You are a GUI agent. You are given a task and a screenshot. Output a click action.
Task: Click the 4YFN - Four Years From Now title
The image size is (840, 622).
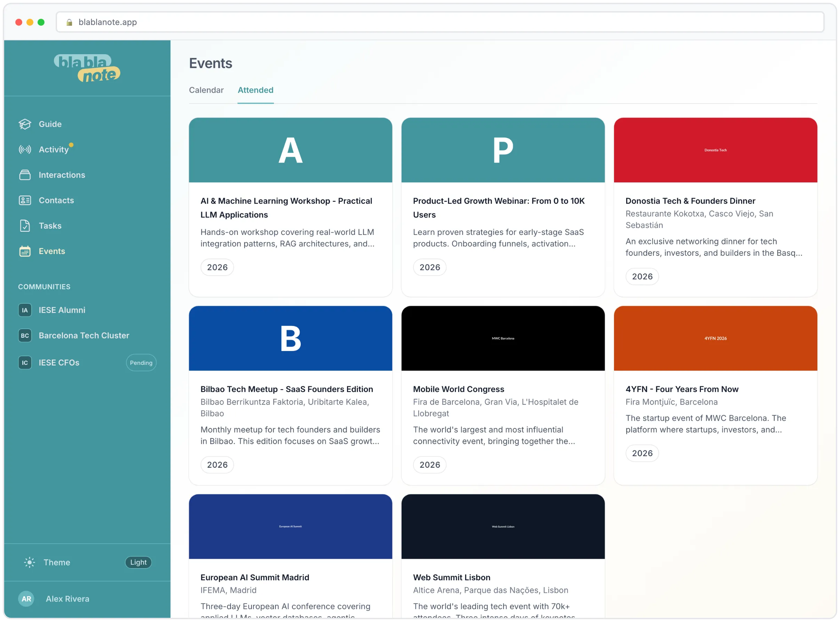point(682,389)
